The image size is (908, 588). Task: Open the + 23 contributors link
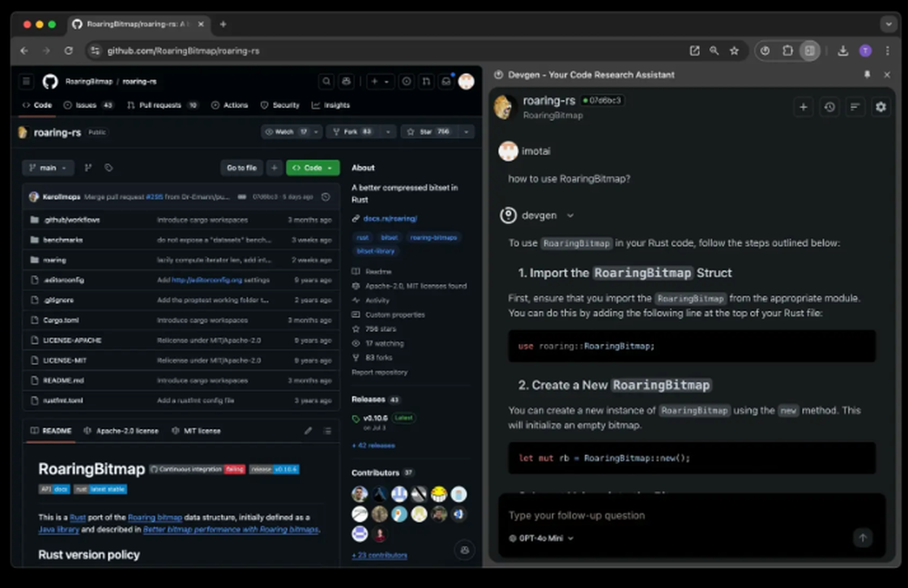(380, 555)
